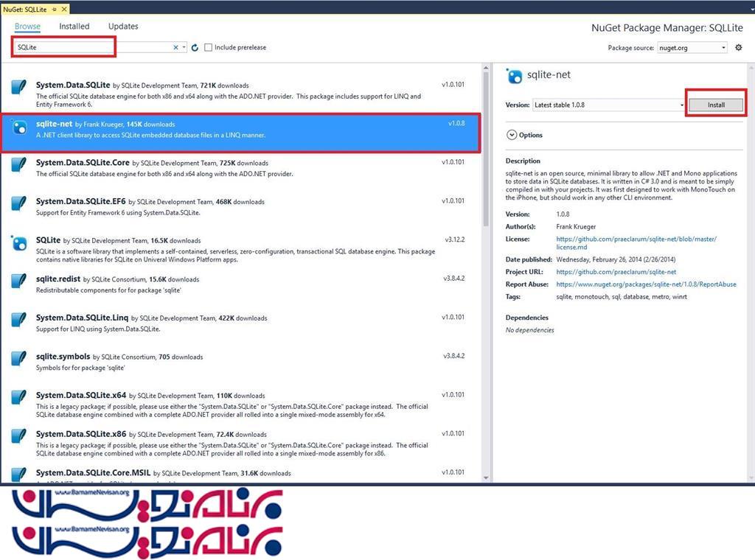Screen dimensions: 755x560
Task: Click the refresh icon beside the search box
Action: [x=195, y=48]
